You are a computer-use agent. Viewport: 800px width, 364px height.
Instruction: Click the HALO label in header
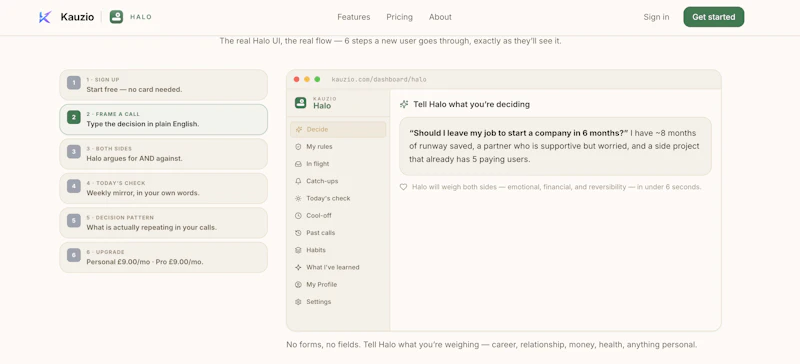tap(141, 17)
